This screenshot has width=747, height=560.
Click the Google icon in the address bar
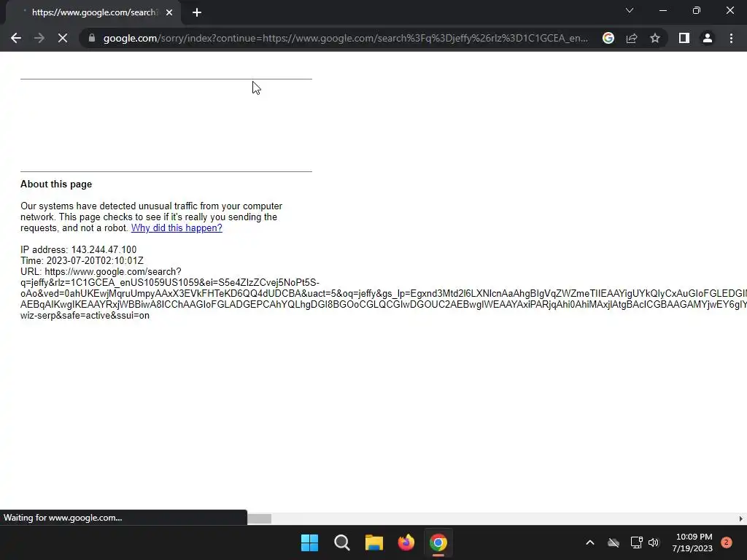tap(608, 38)
